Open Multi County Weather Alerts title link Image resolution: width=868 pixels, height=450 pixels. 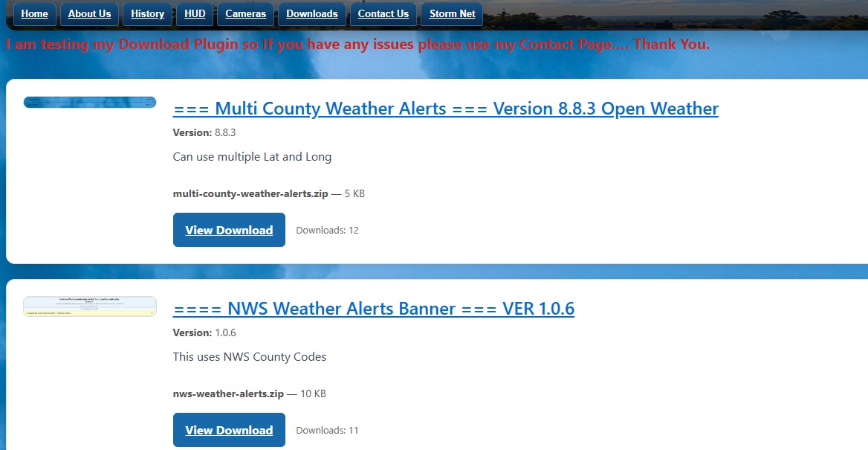pyautogui.click(x=446, y=109)
